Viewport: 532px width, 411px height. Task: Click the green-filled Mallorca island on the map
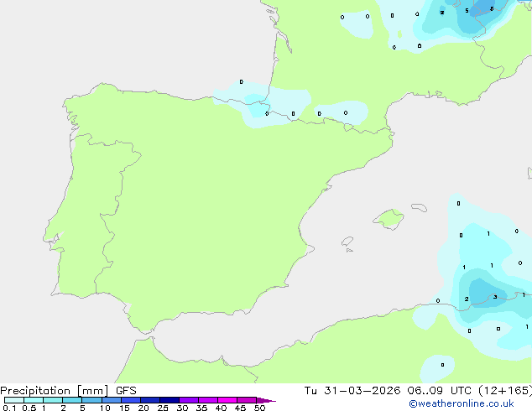389,219
